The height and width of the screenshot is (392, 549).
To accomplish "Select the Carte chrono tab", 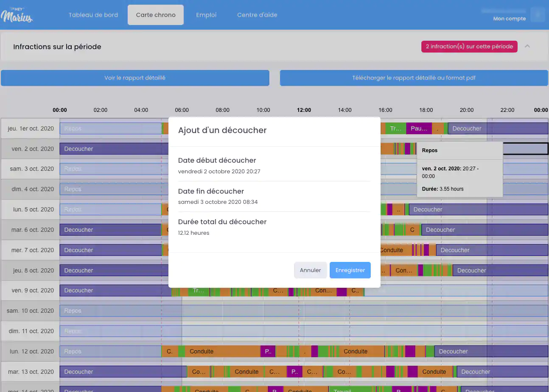I will tap(156, 15).
